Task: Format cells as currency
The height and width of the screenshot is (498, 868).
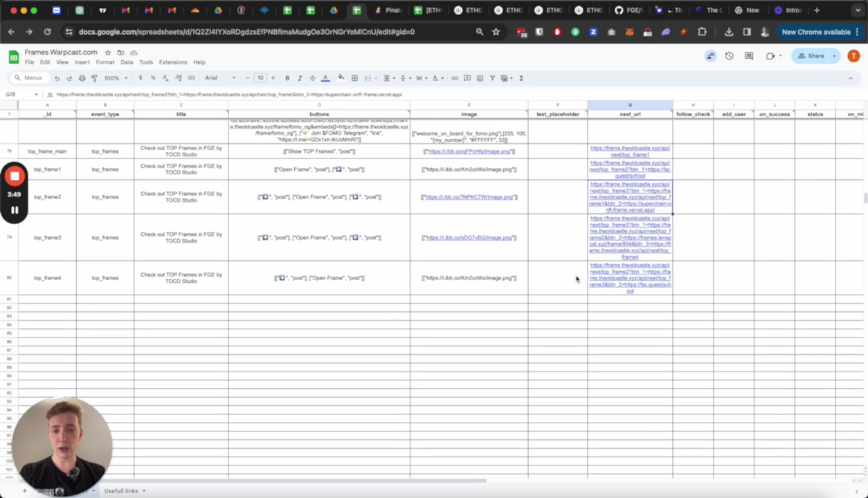Action: click(x=141, y=78)
